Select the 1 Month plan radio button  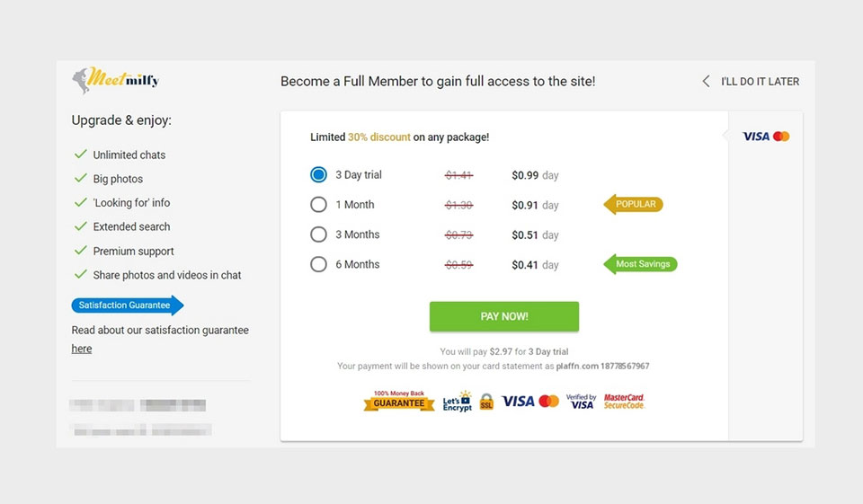318,205
